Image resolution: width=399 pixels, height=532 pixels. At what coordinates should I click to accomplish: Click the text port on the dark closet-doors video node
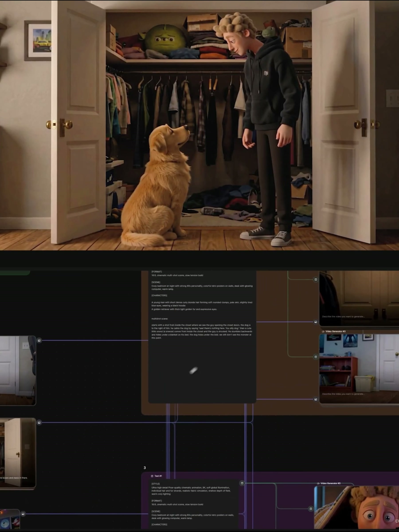[x=316, y=280]
